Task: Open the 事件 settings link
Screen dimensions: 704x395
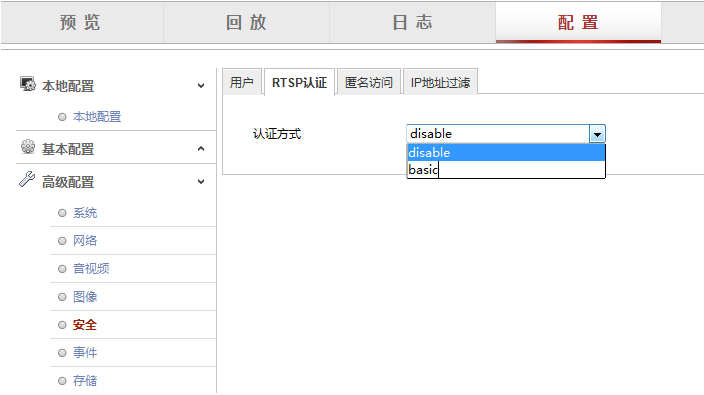Action: pos(85,352)
